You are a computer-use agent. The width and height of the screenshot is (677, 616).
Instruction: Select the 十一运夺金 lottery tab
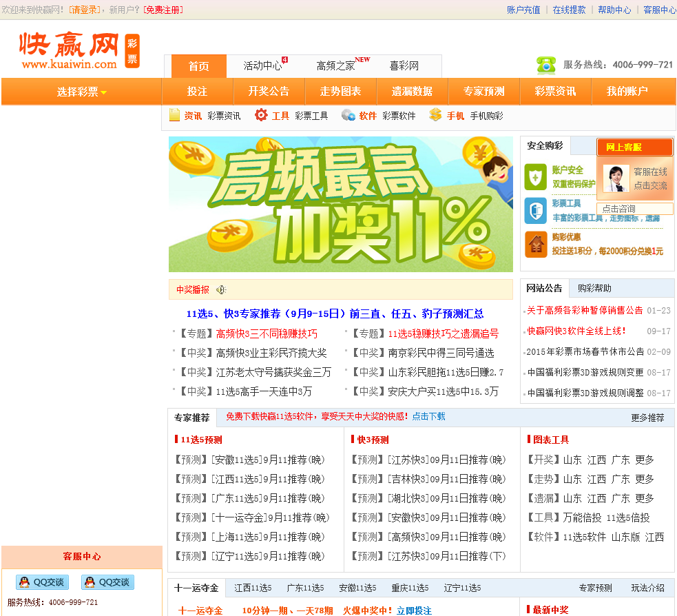pyautogui.click(x=196, y=588)
